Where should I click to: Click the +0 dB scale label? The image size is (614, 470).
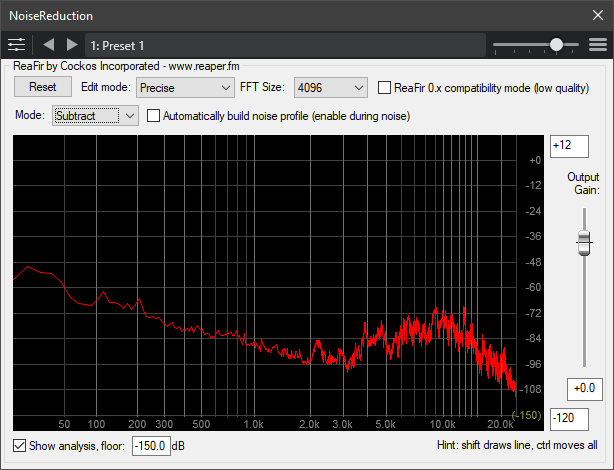coord(535,160)
